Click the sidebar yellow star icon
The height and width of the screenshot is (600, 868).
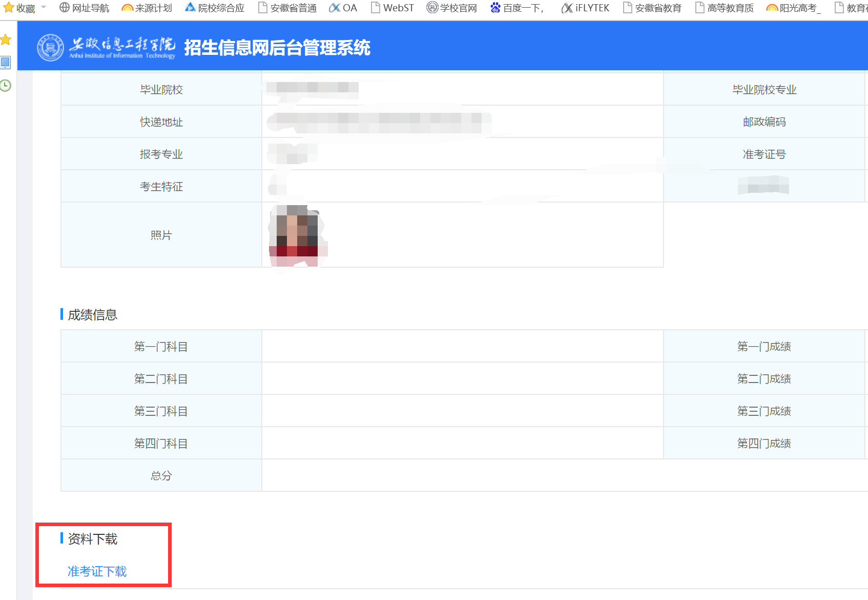click(6, 39)
